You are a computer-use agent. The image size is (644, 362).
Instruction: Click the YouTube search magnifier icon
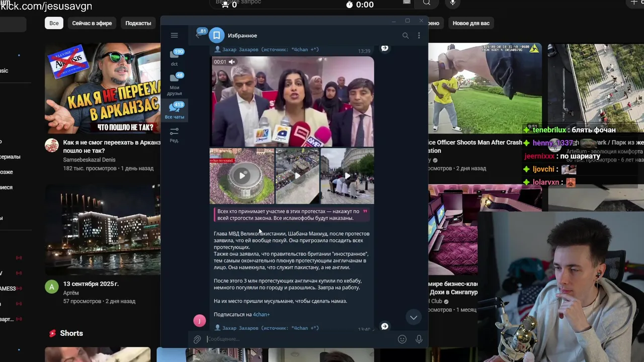point(427,3)
